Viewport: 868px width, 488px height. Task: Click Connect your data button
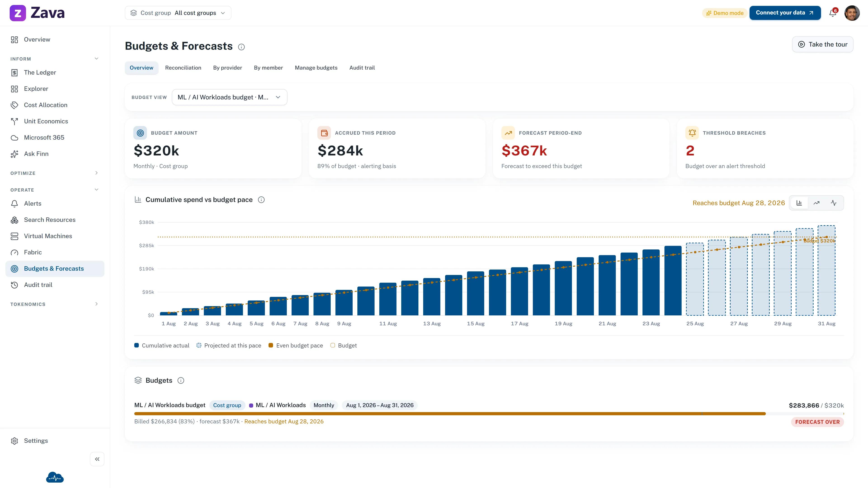[785, 13]
